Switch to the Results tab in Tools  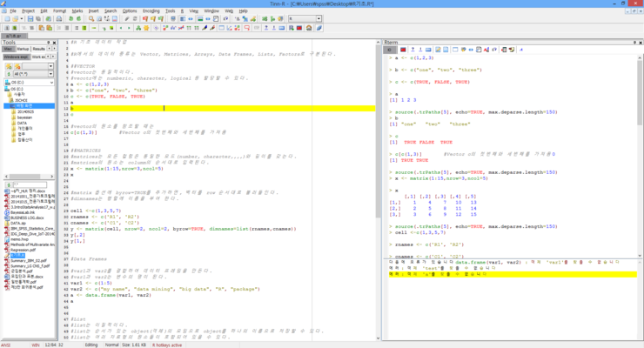coord(39,49)
